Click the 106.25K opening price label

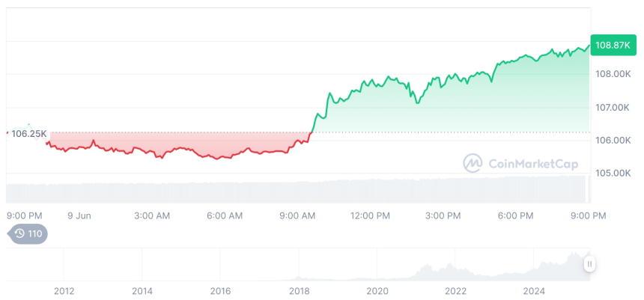click(27, 133)
